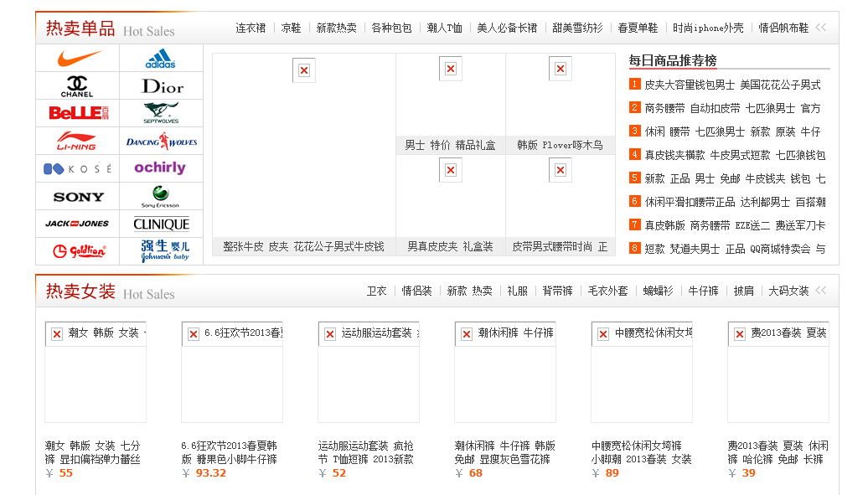Select the Chanel brand logo
Viewport: 868px width, 495px height.
pos(78,85)
